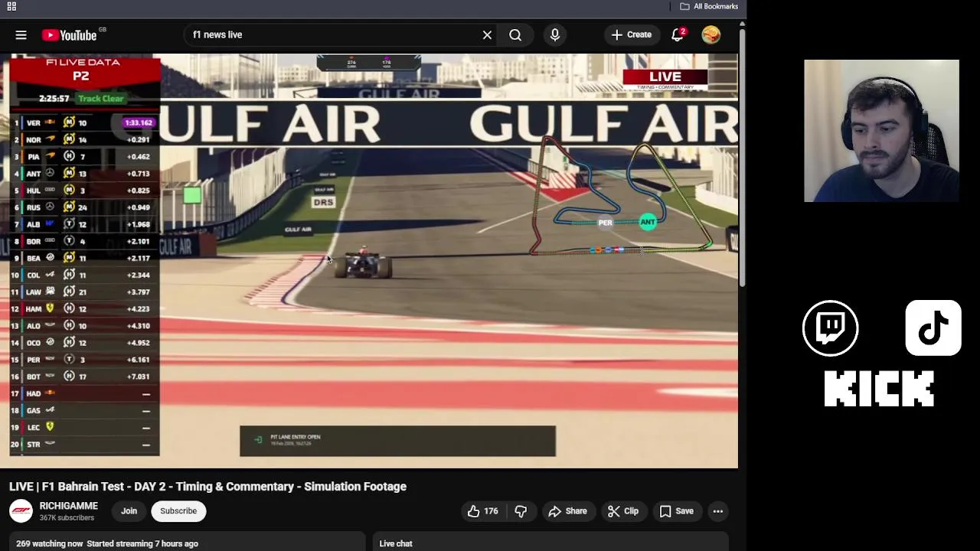Viewport: 980px width, 551px height.
Task: Click the magnifier search button
Action: click(x=515, y=34)
